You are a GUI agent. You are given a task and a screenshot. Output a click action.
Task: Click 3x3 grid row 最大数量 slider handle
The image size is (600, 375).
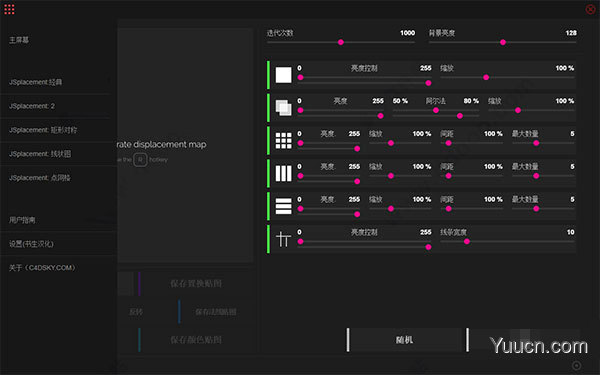[x=536, y=143]
